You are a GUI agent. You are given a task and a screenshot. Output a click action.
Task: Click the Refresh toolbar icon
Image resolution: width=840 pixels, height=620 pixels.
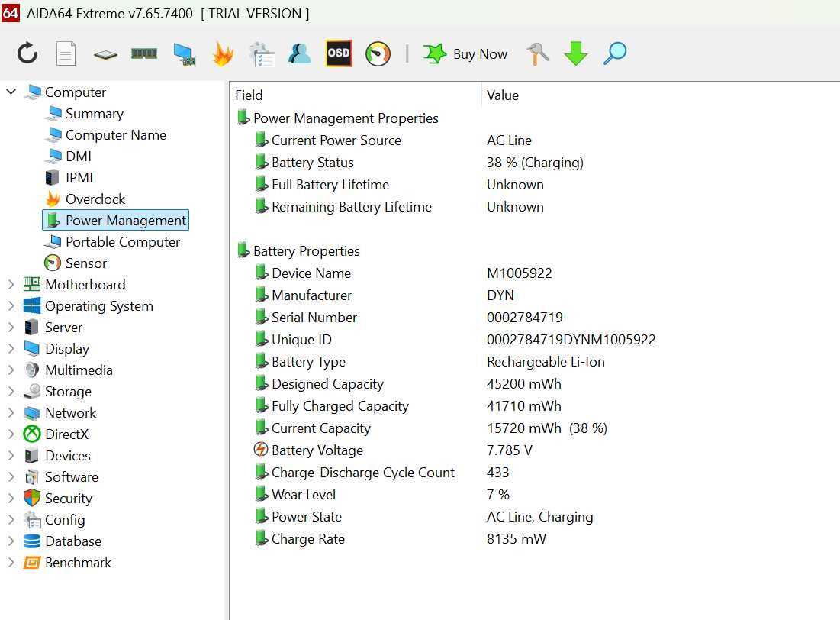(27, 53)
